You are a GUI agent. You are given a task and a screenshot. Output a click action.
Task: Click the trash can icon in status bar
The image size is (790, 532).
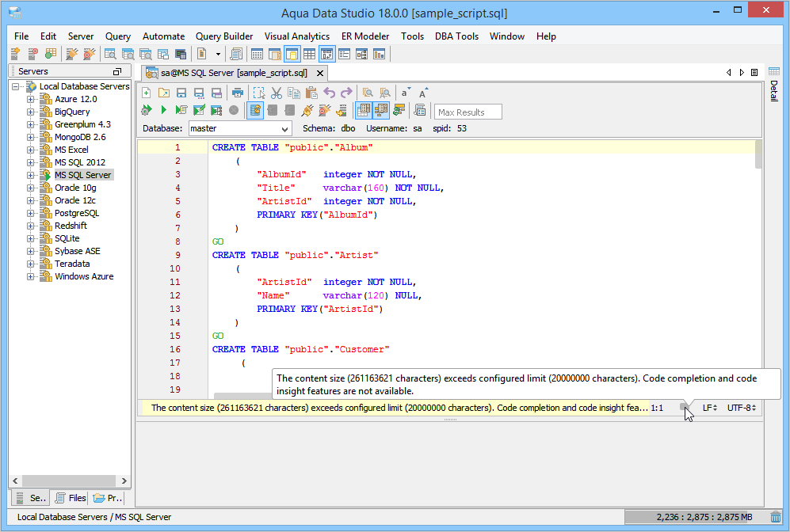point(776,517)
